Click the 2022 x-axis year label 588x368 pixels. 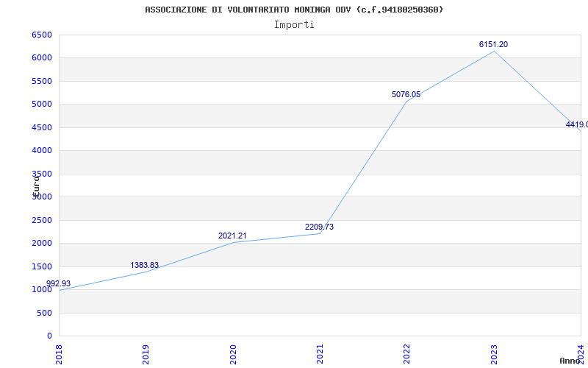(x=407, y=354)
